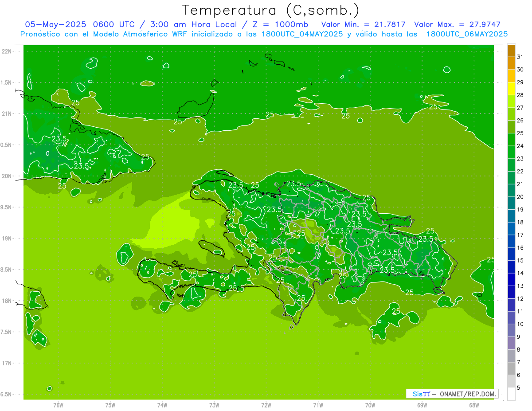Click the color bar value "10"
This screenshot has height=411, width=532.
click(x=520, y=324)
